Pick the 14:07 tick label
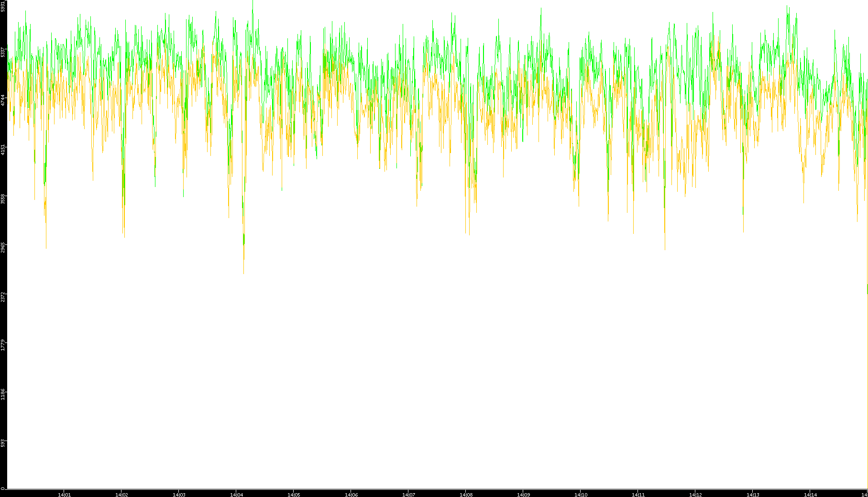 coord(408,495)
